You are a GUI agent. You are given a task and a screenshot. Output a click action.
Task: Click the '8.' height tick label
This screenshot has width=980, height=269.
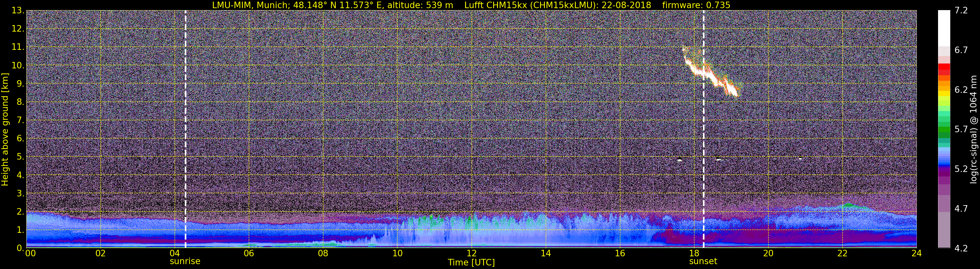coord(20,102)
